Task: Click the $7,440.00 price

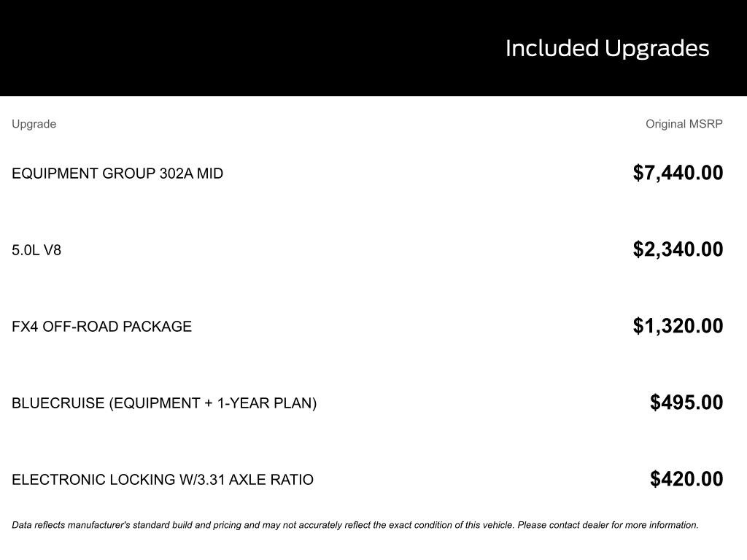Action: (x=678, y=173)
